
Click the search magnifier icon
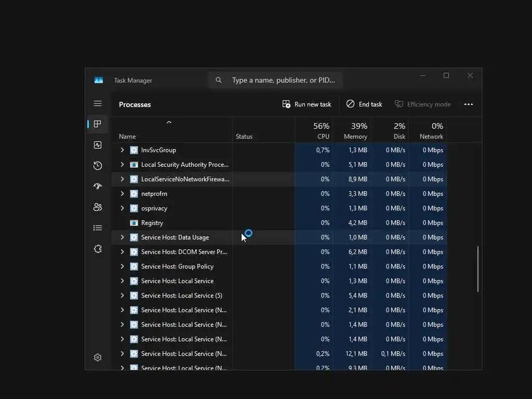219,80
